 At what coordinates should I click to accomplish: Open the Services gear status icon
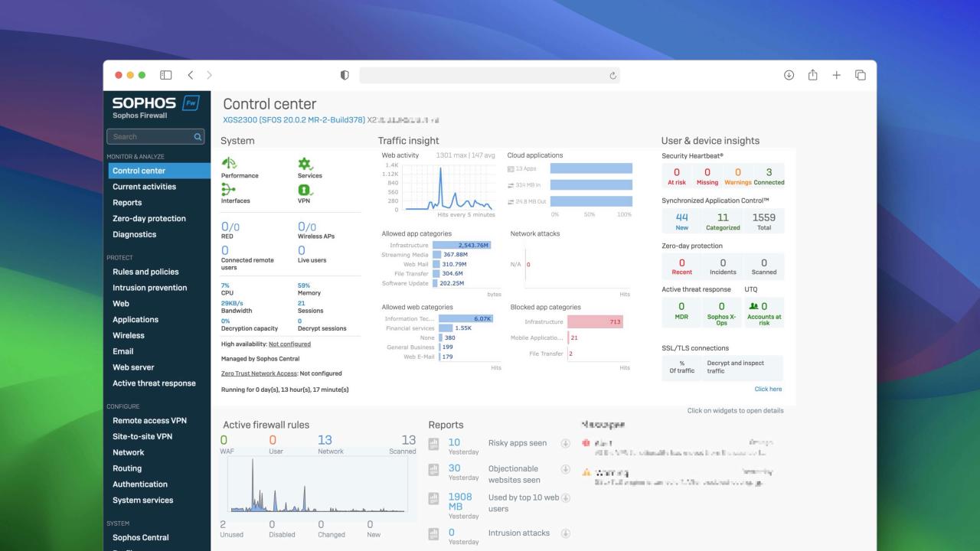(305, 164)
